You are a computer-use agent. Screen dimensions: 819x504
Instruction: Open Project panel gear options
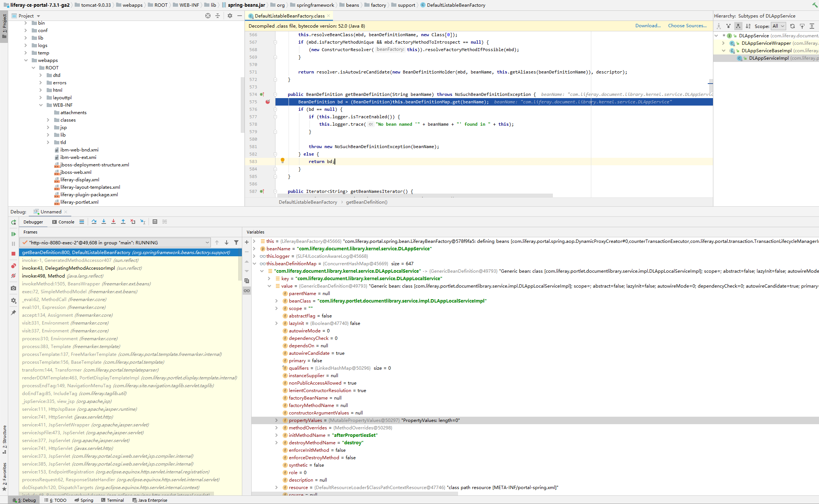pyautogui.click(x=230, y=16)
